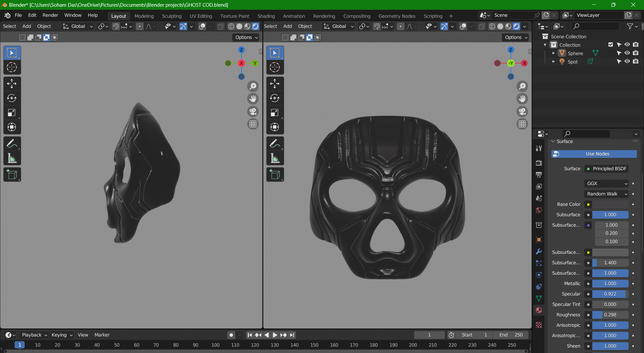Open the Render Properties (camera) tab
644x353 pixels.
539,163
